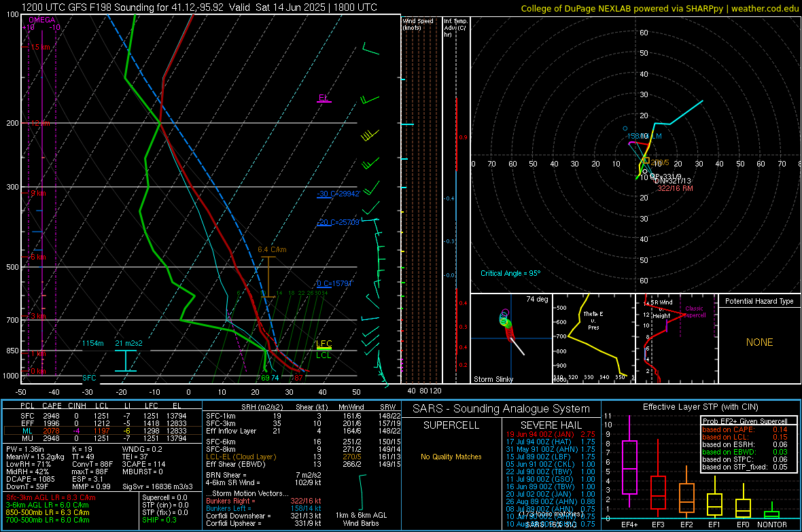Click the "WNDG = 0.2" value
Screen dimensions: 802x532
(142, 449)
